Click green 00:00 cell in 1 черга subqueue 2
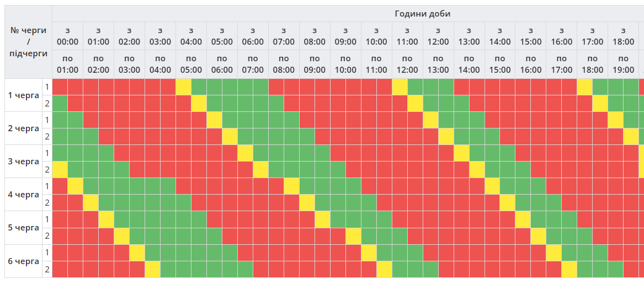The image size is (644, 290). 60,104
